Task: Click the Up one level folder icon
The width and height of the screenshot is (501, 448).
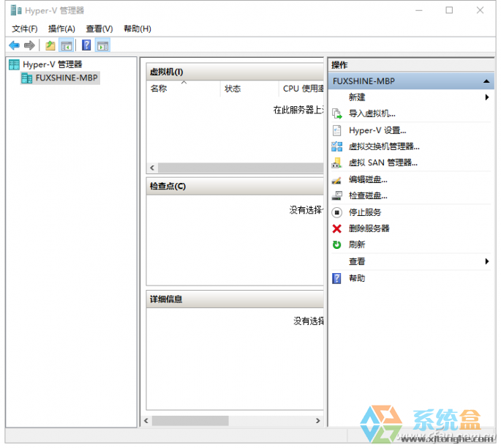Action: coord(50,45)
